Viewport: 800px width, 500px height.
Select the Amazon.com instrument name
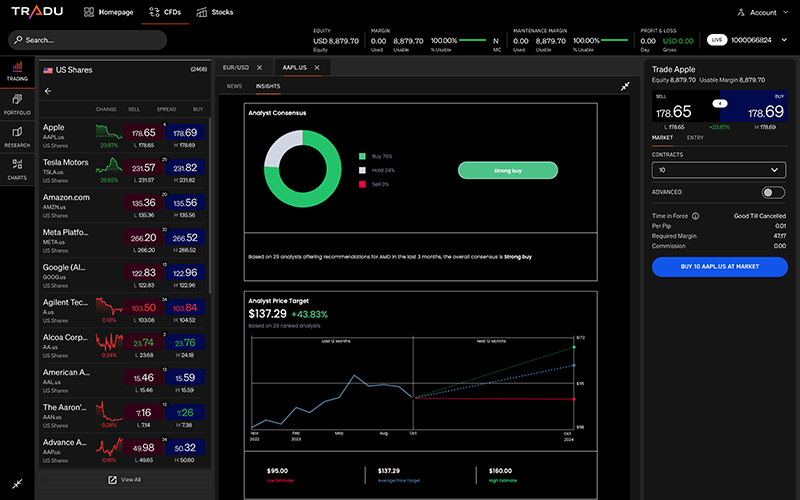click(66, 197)
